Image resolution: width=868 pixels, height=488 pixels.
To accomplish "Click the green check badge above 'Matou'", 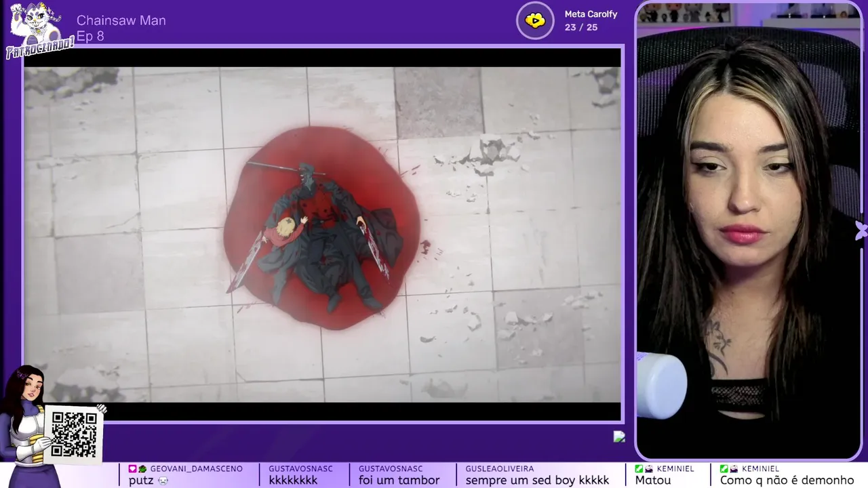I will pyautogui.click(x=639, y=469).
